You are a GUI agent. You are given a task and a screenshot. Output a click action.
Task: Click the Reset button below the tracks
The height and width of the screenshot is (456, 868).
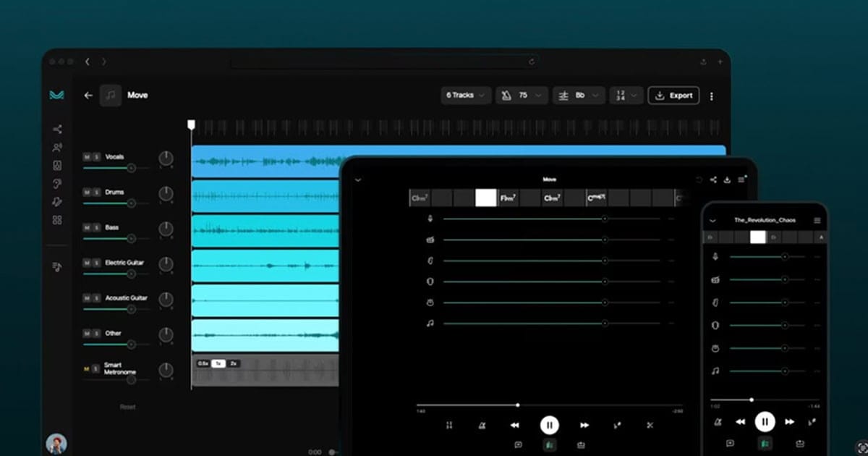127,407
